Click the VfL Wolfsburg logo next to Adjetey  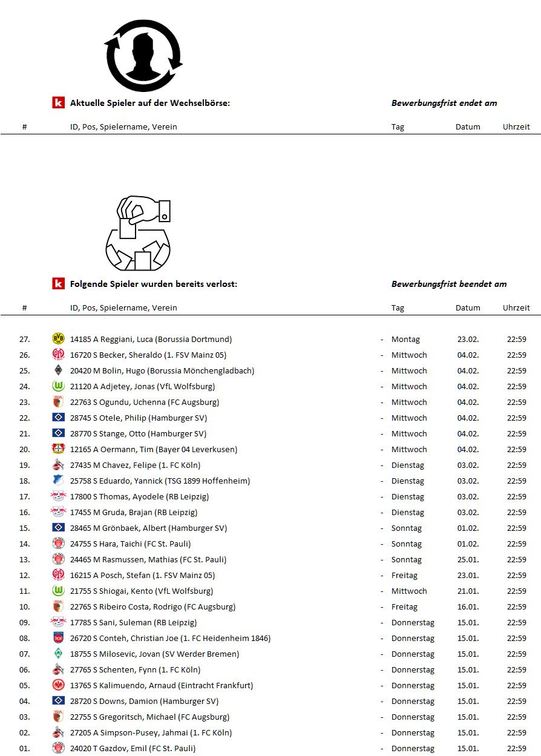pos(58,386)
